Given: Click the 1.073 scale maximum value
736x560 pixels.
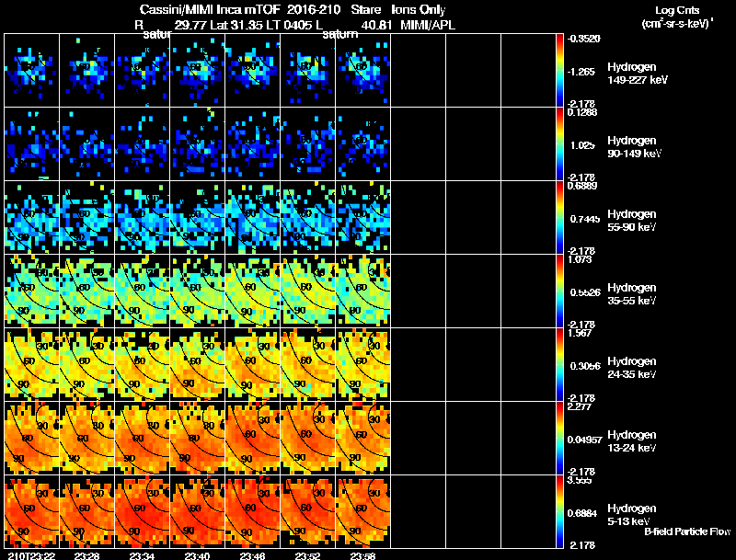Looking at the screenshot, I should [x=580, y=259].
